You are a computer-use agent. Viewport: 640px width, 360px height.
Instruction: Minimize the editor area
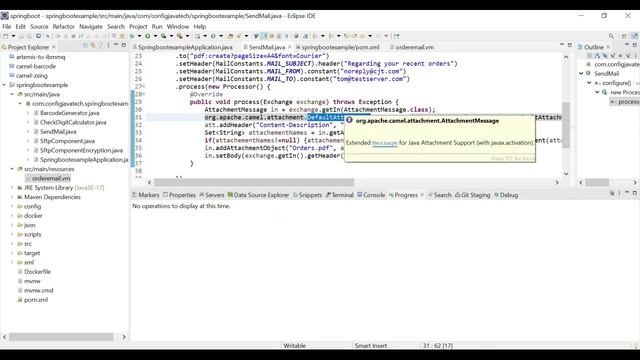(x=562, y=44)
